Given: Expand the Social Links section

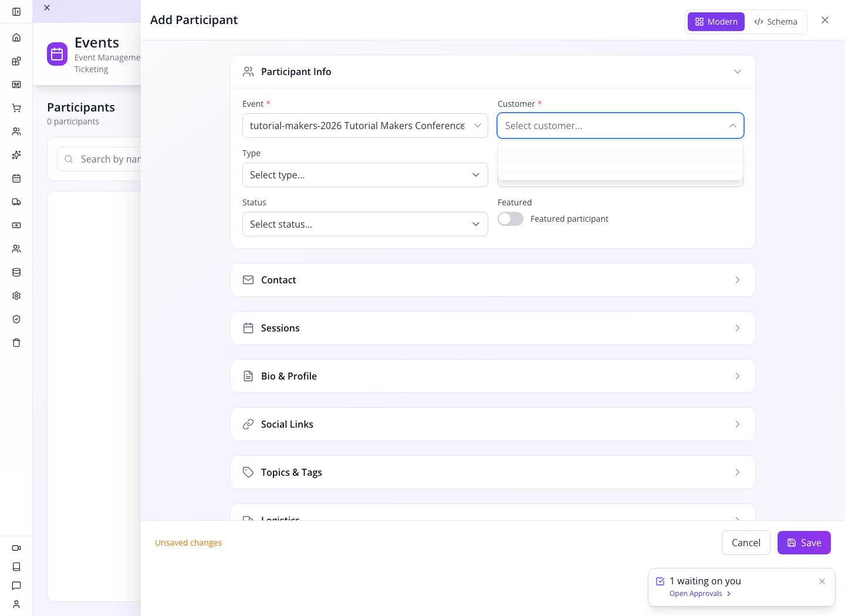Looking at the screenshot, I should [493, 424].
